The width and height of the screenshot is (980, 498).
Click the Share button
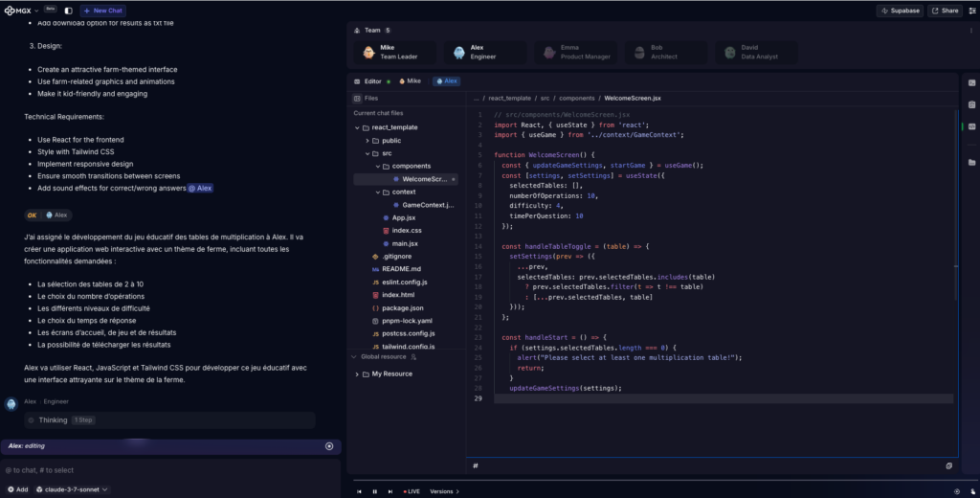[945, 11]
